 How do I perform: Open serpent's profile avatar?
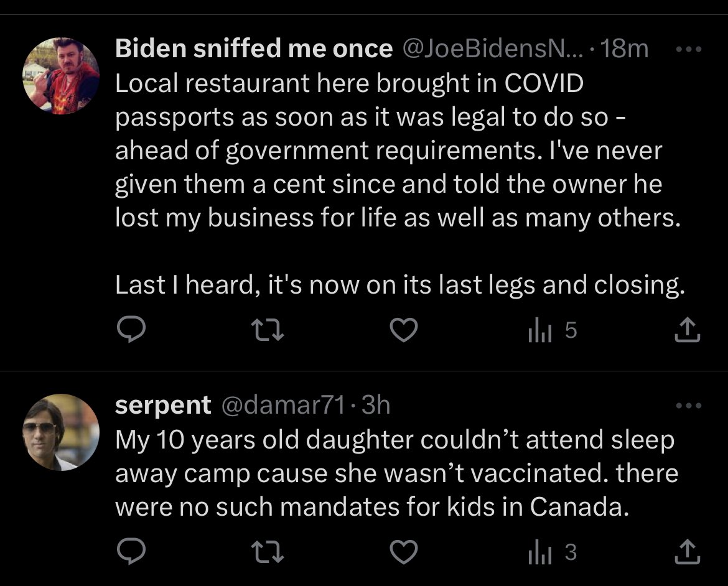[61, 432]
